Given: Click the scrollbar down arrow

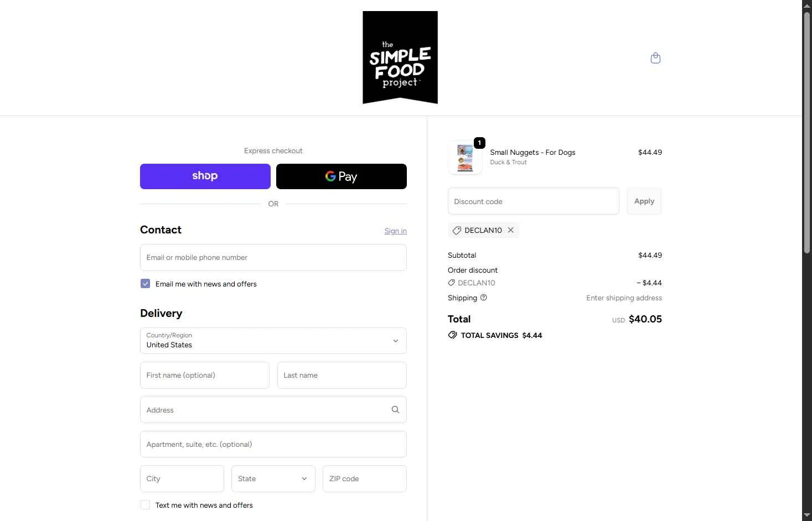Looking at the screenshot, I should click(x=807, y=515).
